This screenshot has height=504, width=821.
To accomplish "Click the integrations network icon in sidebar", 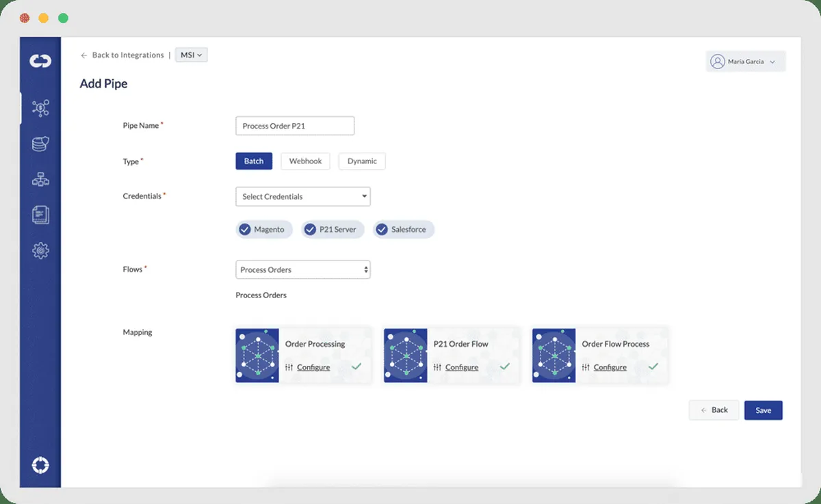I will click(x=40, y=107).
